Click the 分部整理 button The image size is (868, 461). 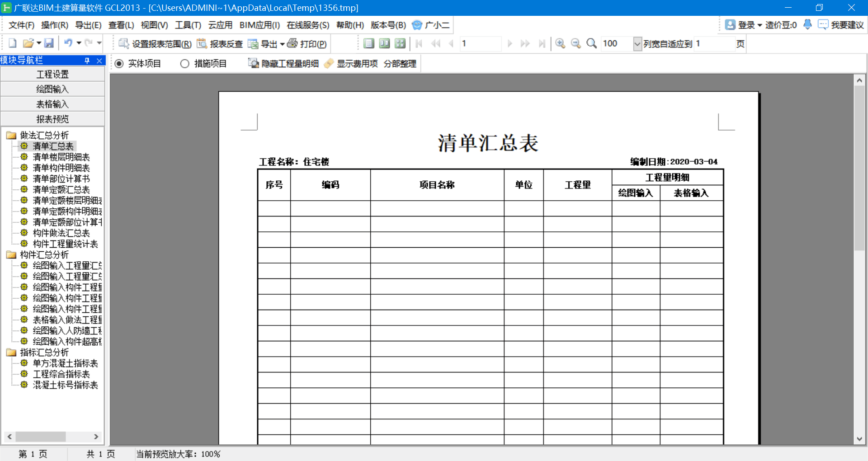[400, 64]
